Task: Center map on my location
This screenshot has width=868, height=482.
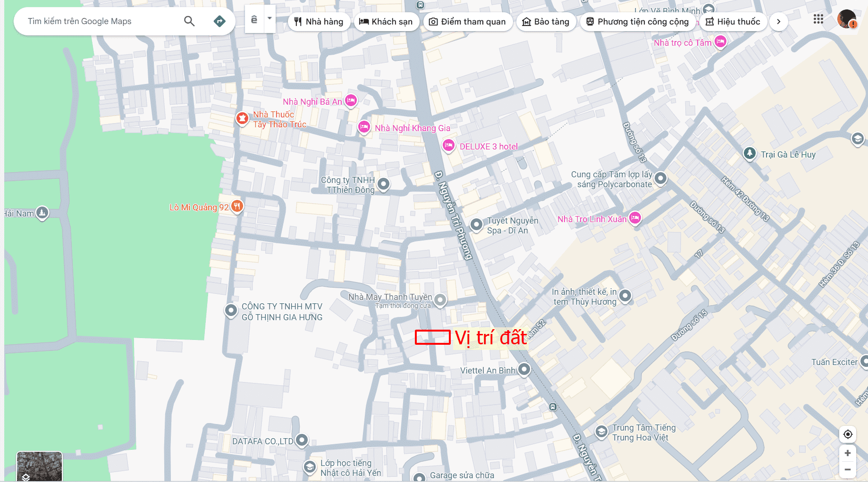Action: [848, 434]
